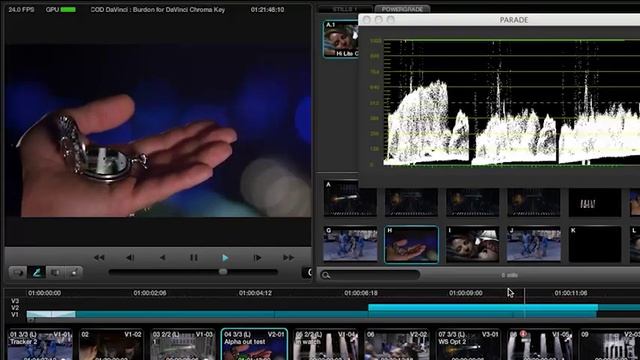Play the clip in reverse
Screen dimensions: 640x360
(x=162, y=258)
